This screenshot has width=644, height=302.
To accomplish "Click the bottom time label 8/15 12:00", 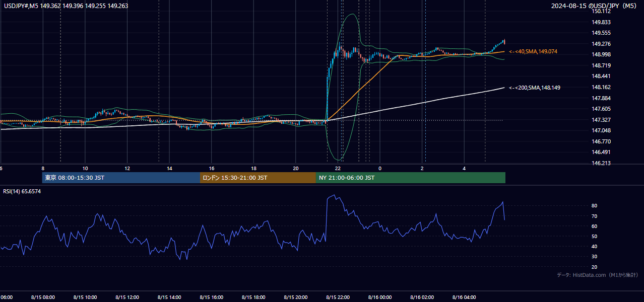I will (x=127, y=297).
